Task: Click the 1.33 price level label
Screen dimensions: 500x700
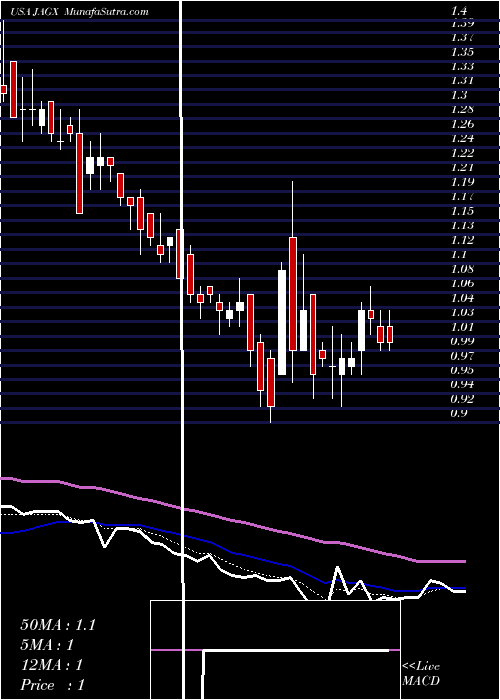Action: pyautogui.click(x=462, y=67)
